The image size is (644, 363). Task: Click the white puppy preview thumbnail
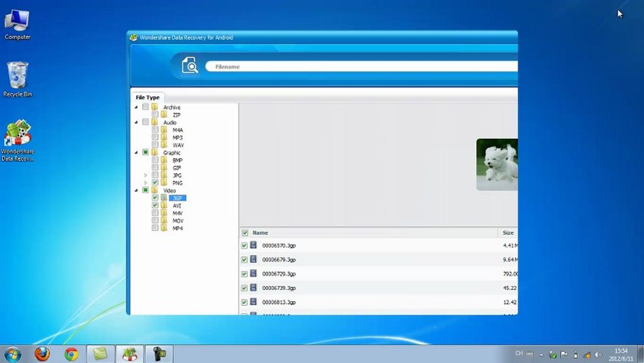click(x=497, y=165)
